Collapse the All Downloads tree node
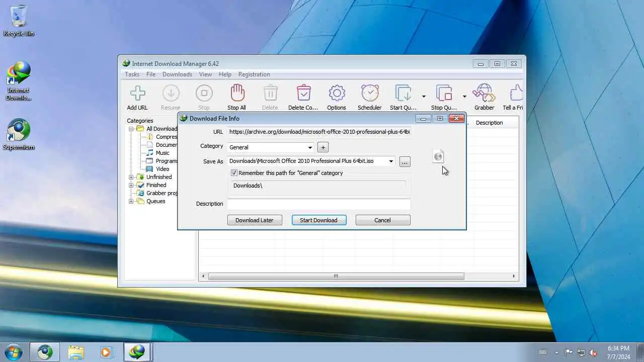644x362 pixels. pos(131,129)
